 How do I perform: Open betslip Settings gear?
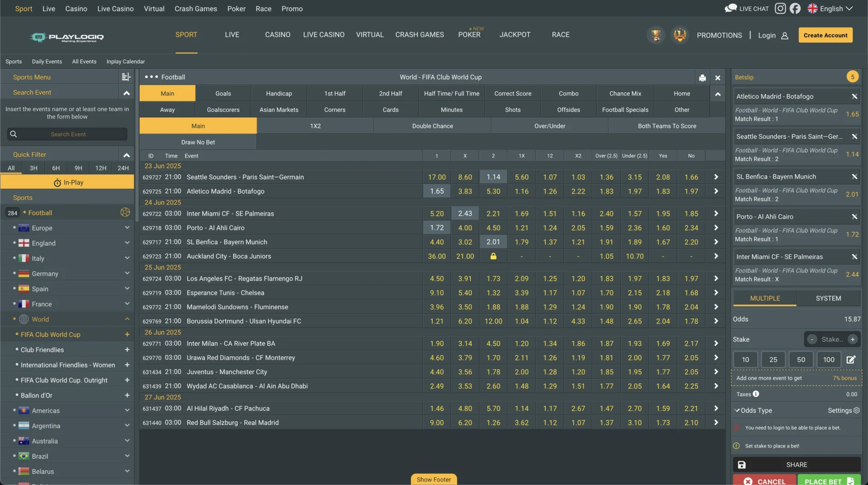coord(856,410)
